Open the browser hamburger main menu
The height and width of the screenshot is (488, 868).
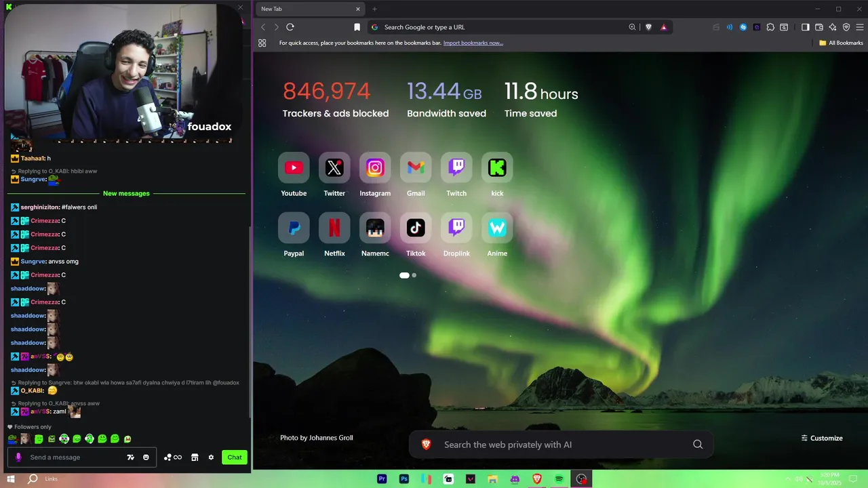tap(859, 27)
